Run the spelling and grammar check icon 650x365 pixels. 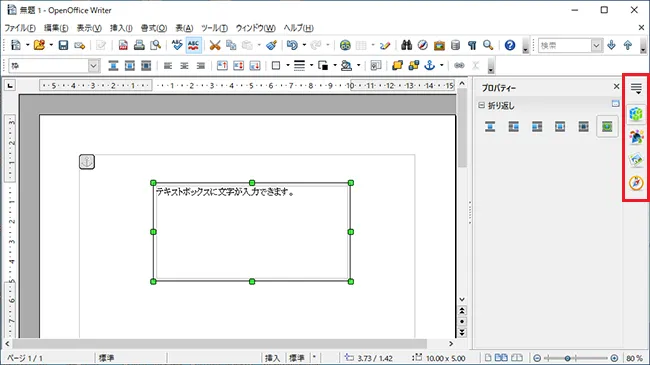pyautogui.click(x=177, y=45)
